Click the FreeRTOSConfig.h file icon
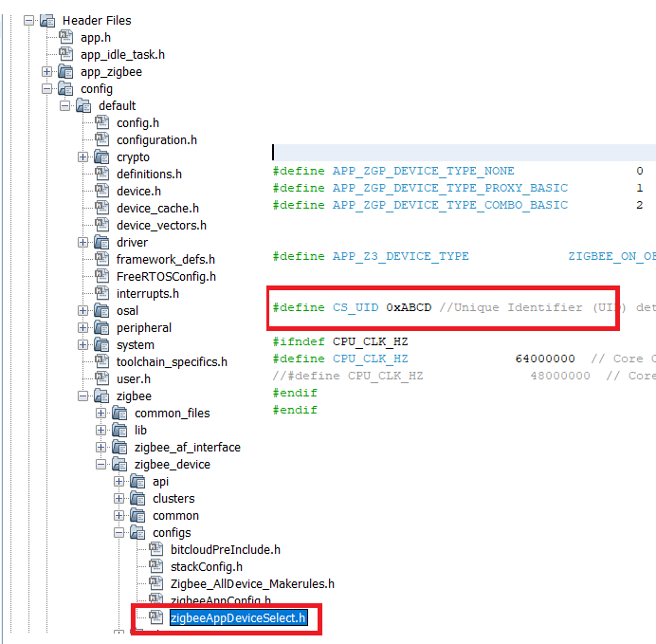Screen dimensions: 656x644 click(101, 276)
